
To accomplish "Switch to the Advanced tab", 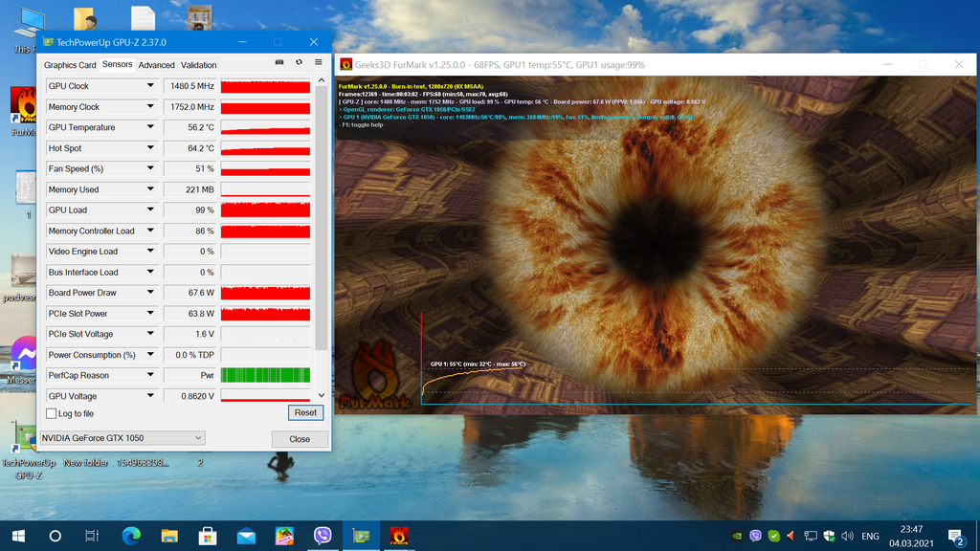I will (156, 65).
